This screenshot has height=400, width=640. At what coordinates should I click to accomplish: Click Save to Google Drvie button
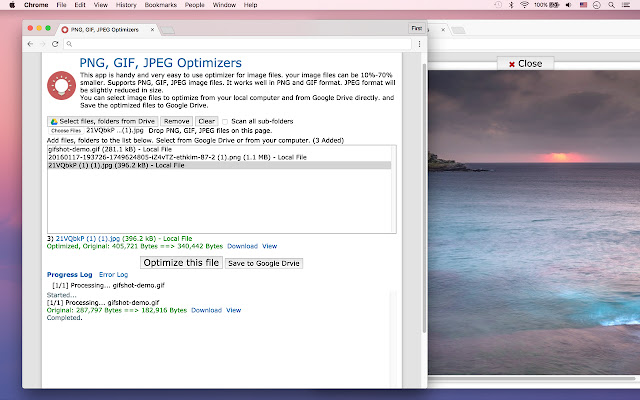pos(264,263)
